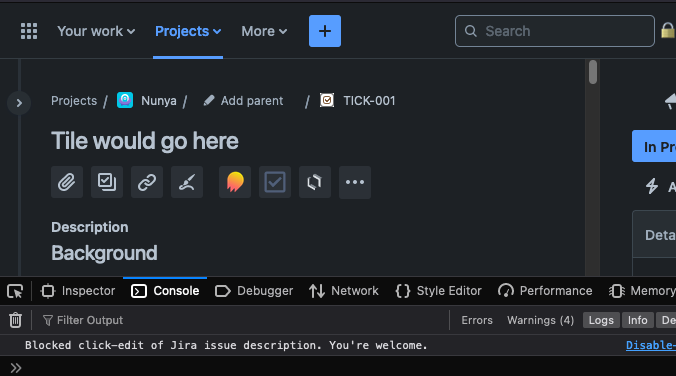Switch to the Style Editor tab
Image resolution: width=676 pixels, height=376 pixels.
(x=438, y=291)
